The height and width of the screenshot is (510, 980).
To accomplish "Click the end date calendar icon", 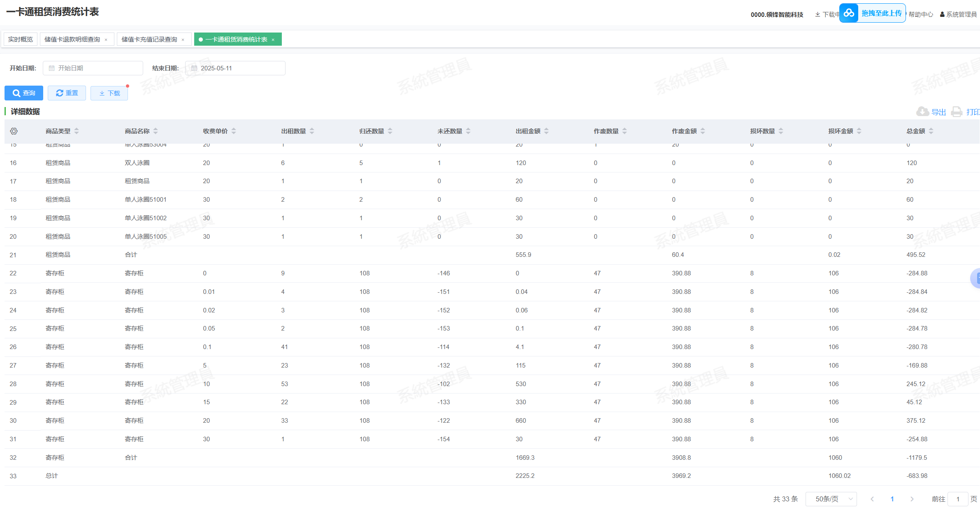I will 194,68.
